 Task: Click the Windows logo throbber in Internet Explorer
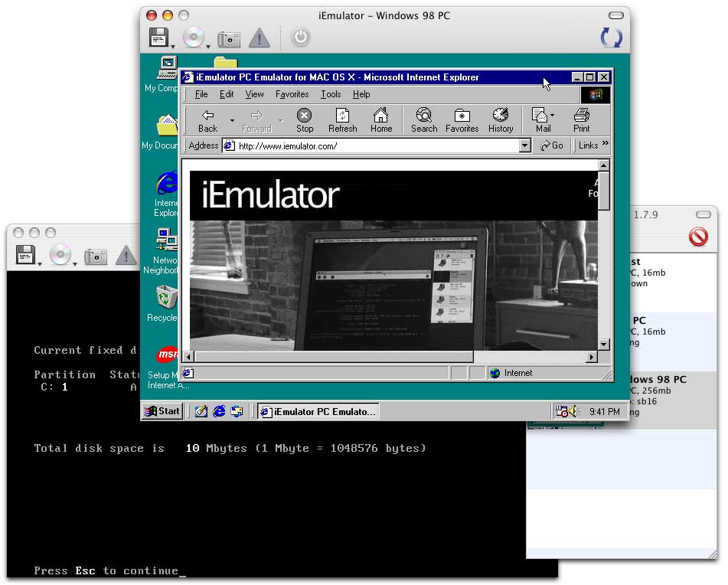click(x=596, y=95)
